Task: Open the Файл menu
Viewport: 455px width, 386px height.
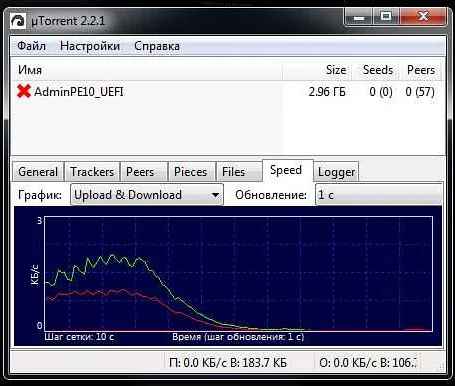Action: click(x=31, y=46)
